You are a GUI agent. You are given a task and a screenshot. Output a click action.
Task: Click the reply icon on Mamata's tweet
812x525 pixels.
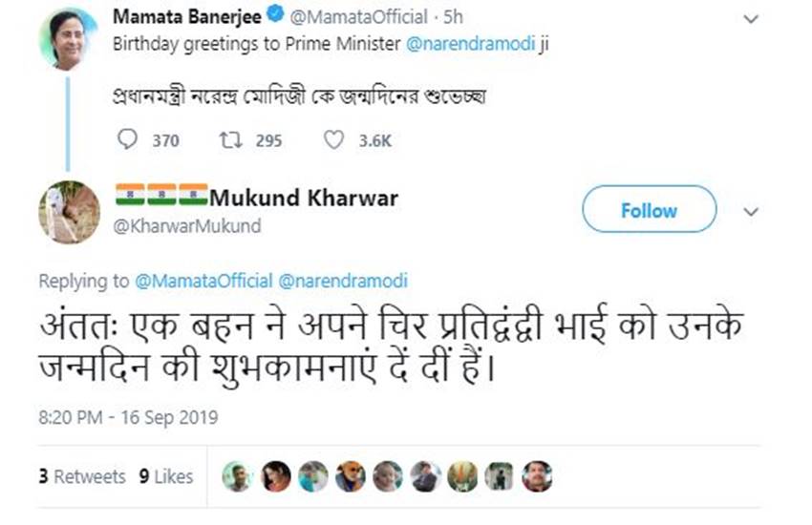coord(129,140)
